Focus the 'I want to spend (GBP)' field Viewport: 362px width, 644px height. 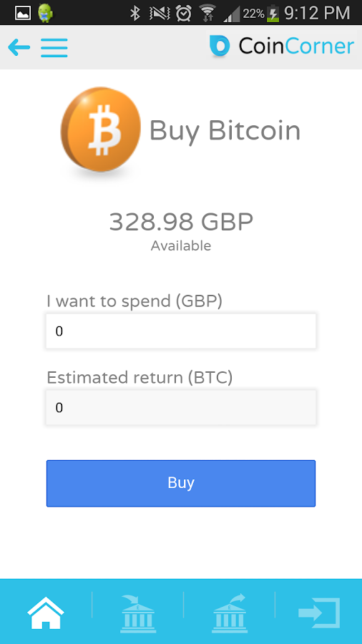[x=181, y=331]
